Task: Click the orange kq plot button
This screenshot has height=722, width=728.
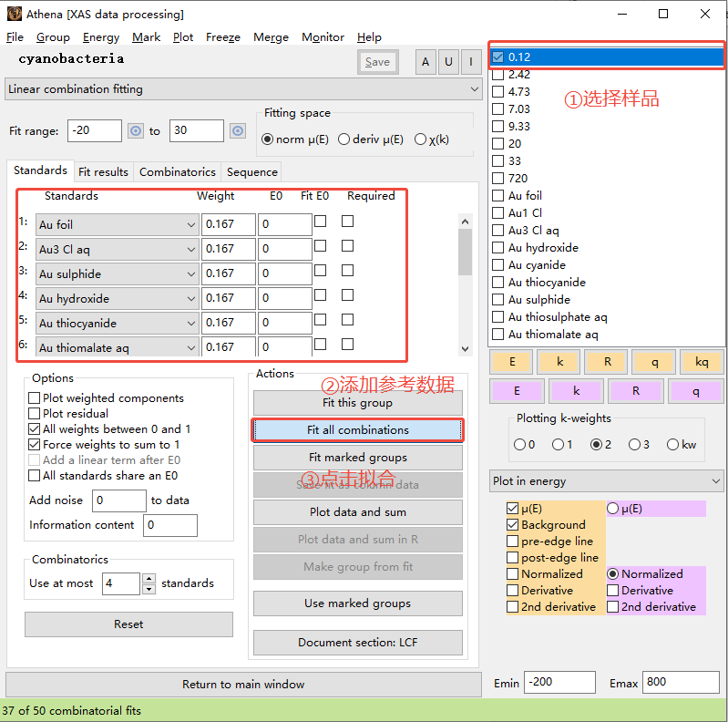Action: pos(702,362)
